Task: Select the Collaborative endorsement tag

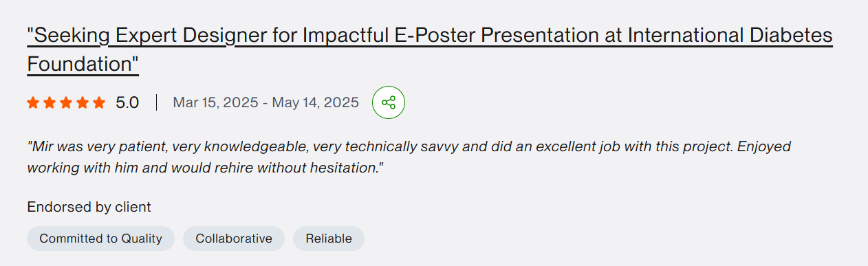Action: pyautogui.click(x=234, y=239)
